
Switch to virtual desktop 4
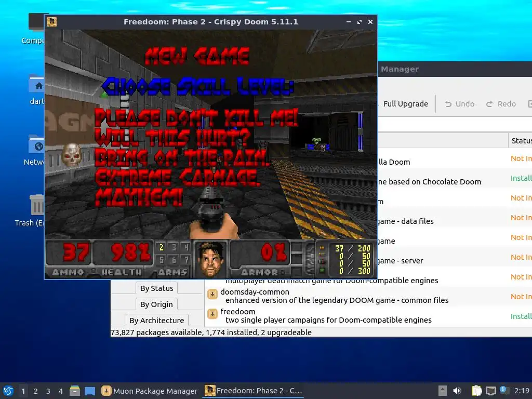pos(61,391)
